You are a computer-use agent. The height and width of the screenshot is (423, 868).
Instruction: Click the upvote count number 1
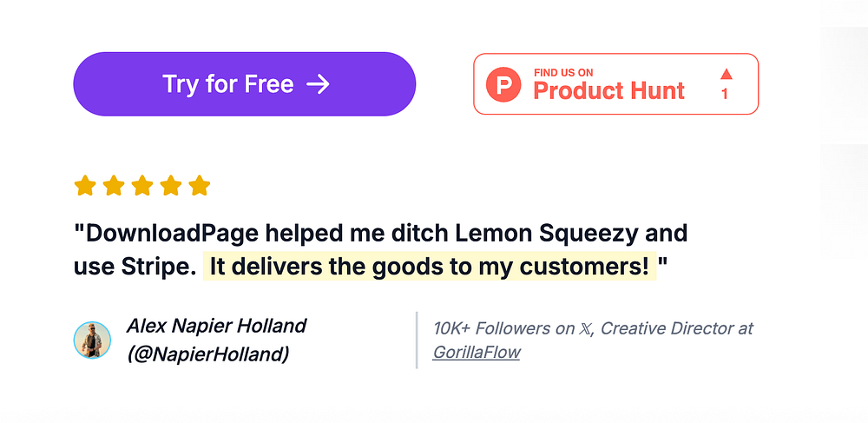(725, 94)
